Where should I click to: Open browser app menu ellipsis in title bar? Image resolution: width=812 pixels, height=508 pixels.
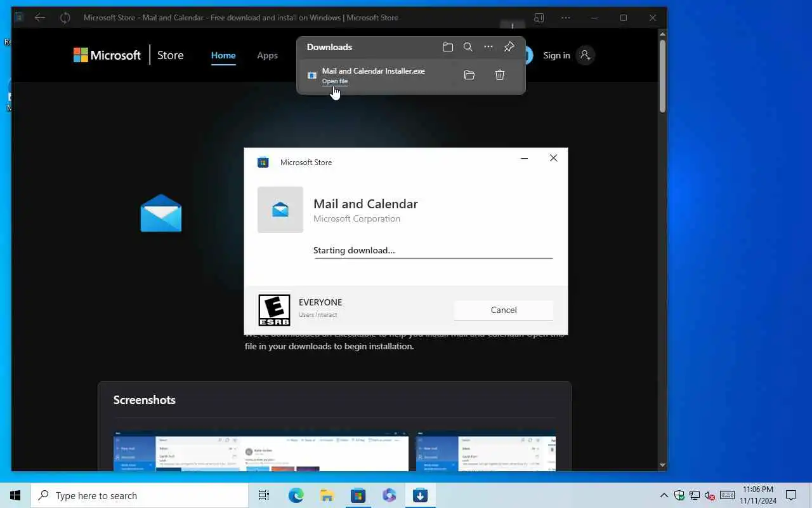(566, 18)
